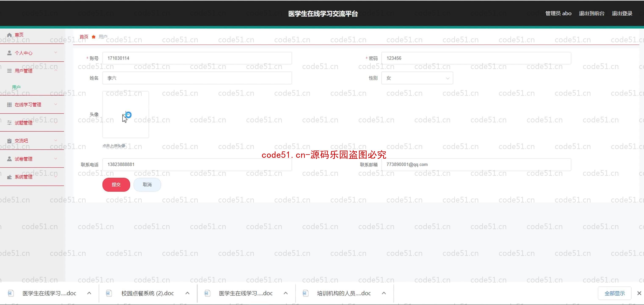Click the 首页 breadcrumb link
This screenshot has width=644, height=305.
point(84,37)
